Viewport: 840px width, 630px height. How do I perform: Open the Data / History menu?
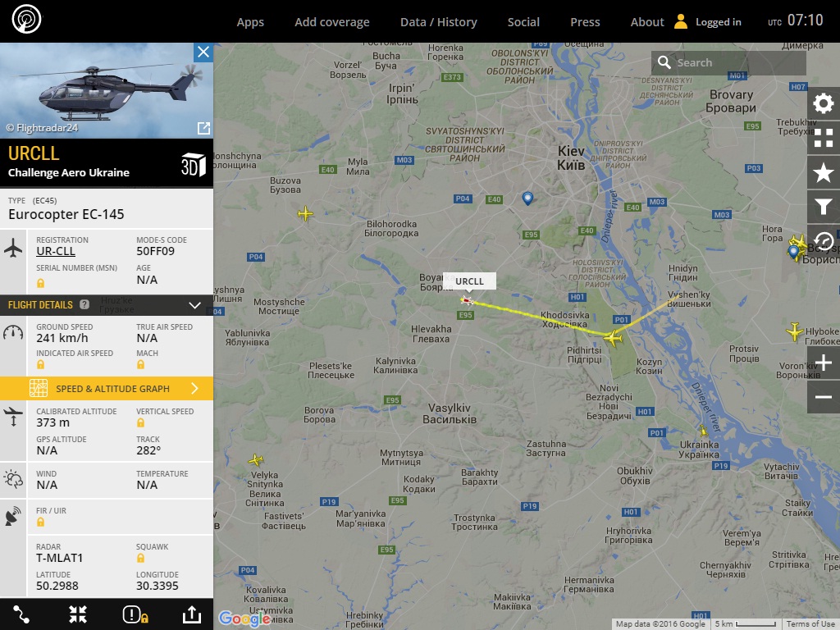439,22
